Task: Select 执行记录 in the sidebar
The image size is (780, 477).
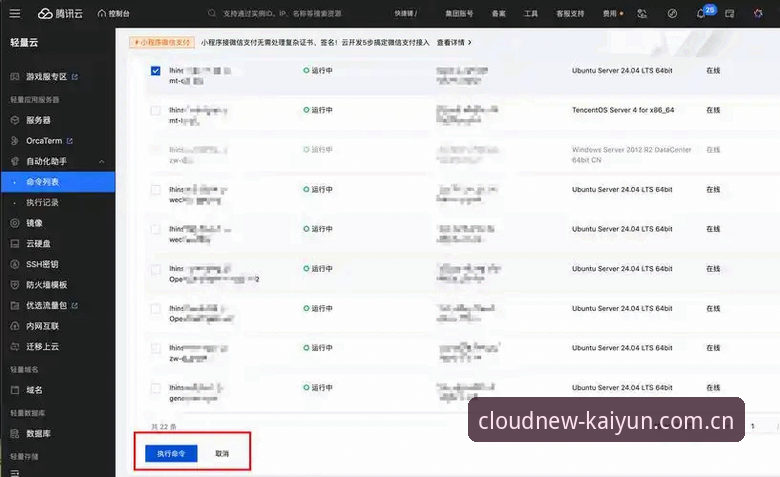Action: click(x=42, y=202)
